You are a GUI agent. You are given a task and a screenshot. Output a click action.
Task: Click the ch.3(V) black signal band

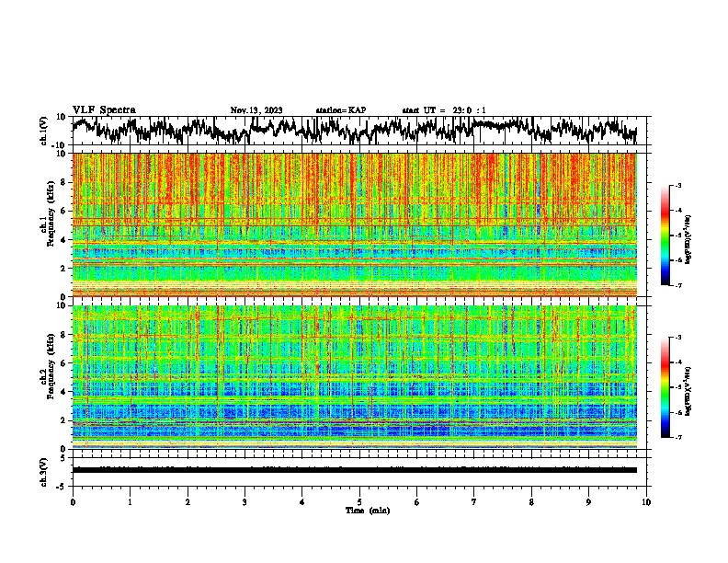[x=355, y=470]
